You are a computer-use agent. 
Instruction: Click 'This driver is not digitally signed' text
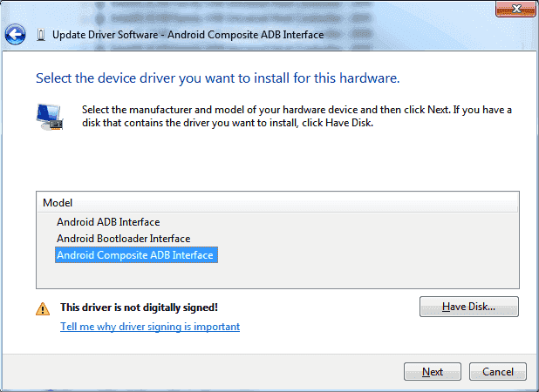(139, 308)
